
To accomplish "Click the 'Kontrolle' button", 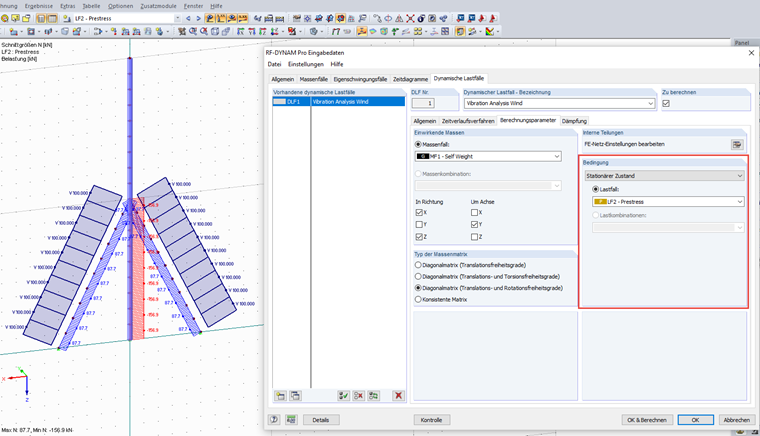I will pos(431,420).
